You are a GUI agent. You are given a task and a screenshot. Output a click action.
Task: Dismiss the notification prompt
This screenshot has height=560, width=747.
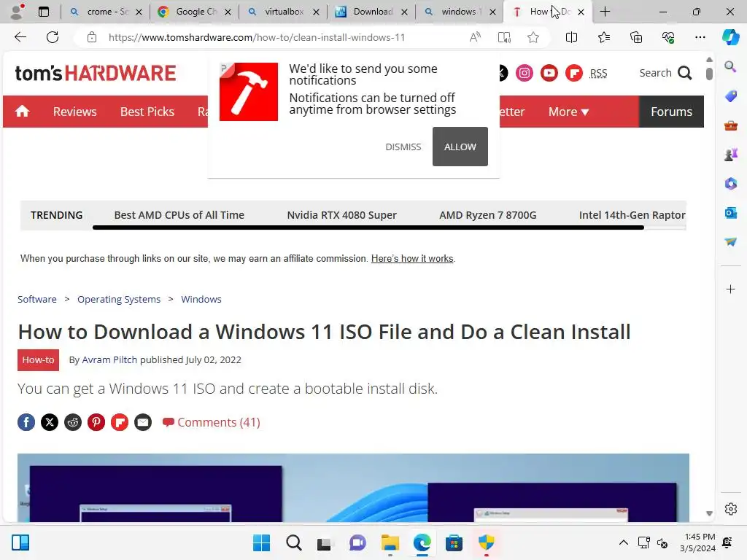[403, 147]
